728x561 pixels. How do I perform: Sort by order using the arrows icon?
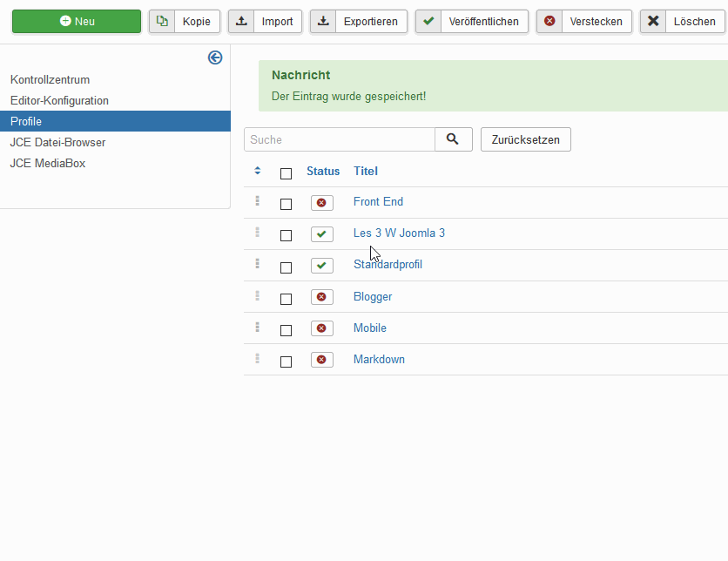tap(257, 171)
